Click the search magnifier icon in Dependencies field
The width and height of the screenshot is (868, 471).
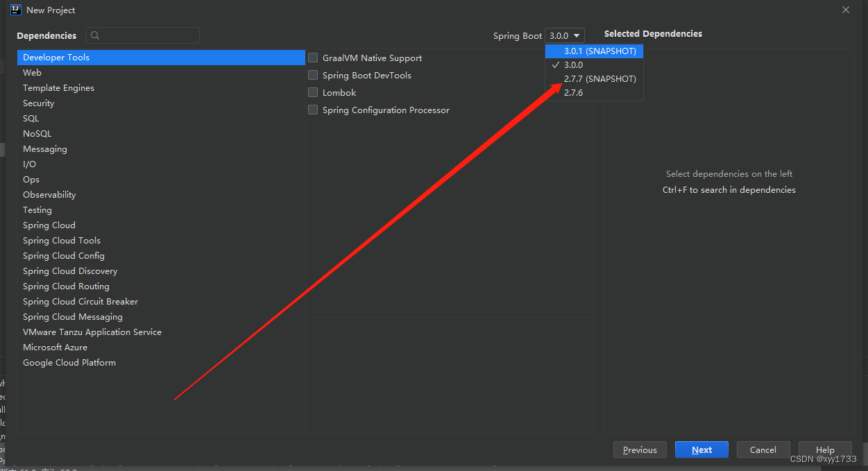click(x=95, y=35)
